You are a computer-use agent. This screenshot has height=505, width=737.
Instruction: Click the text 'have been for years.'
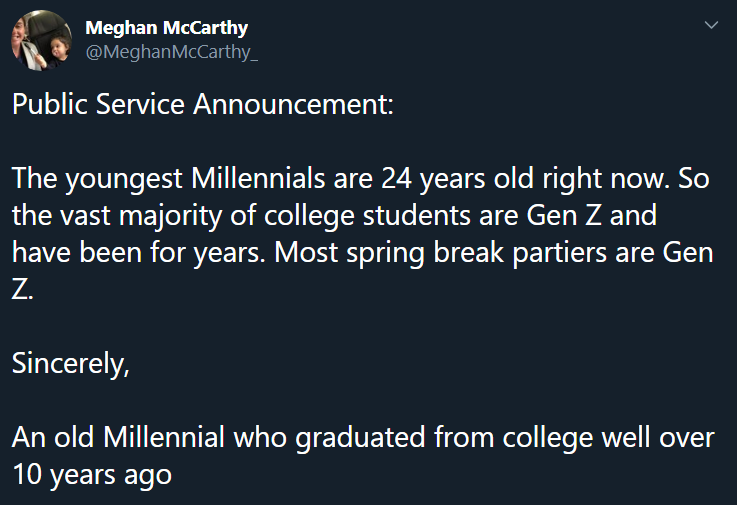pyautogui.click(x=139, y=253)
